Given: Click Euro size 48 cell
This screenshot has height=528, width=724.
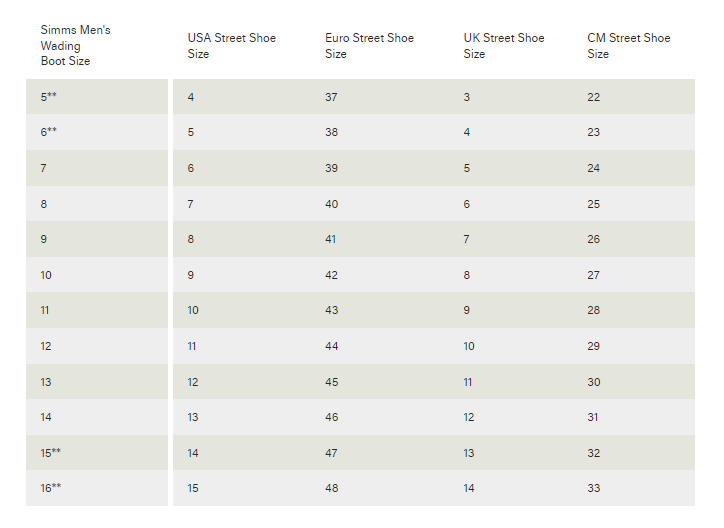Looking at the screenshot, I should pos(332,488).
